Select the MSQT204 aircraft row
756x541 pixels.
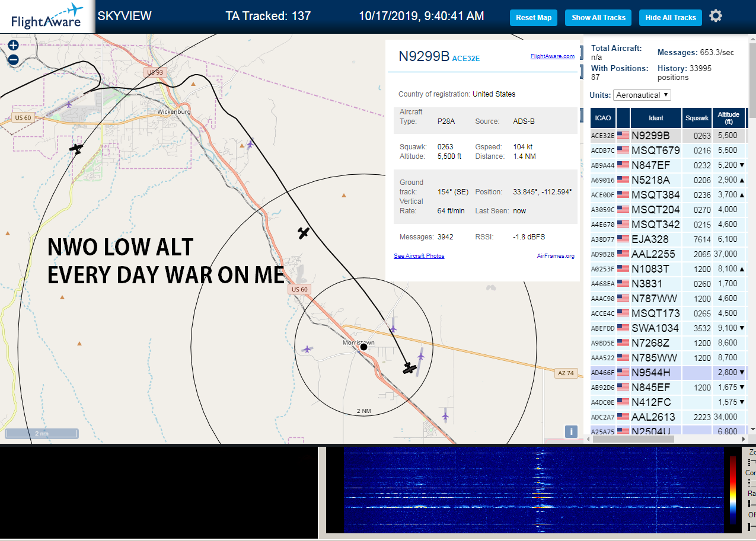(668, 209)
